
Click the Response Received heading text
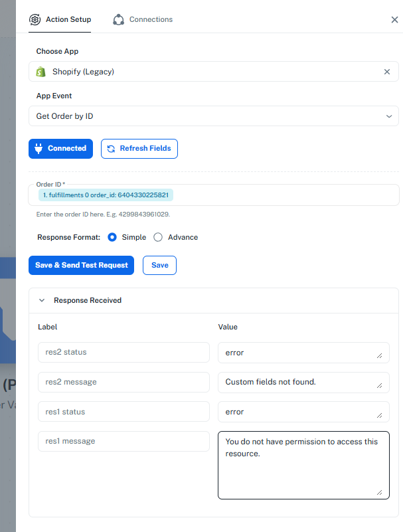coord(88,300)
